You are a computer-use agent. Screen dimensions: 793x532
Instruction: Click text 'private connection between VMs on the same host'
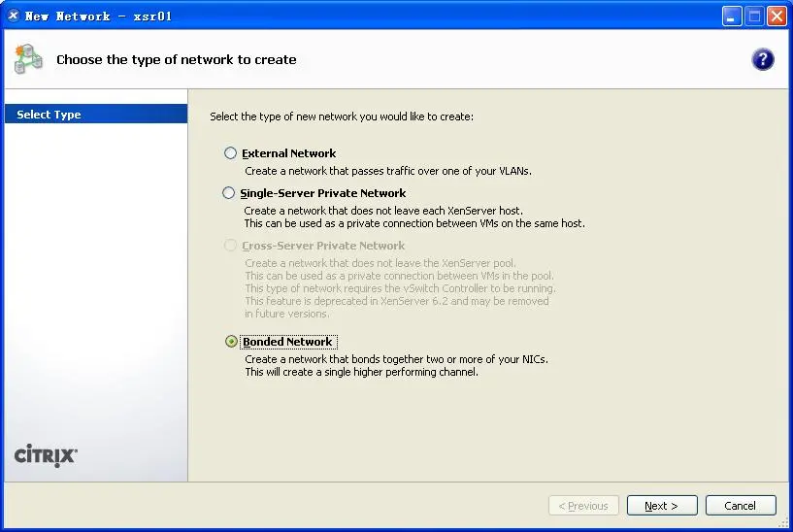click(465, 223)
